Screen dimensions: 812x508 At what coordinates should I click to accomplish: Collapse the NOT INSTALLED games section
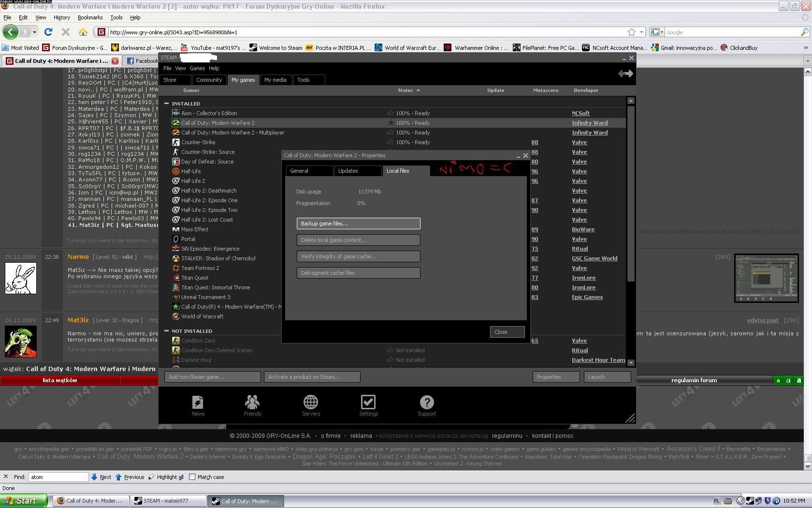[x=167, y=331]
